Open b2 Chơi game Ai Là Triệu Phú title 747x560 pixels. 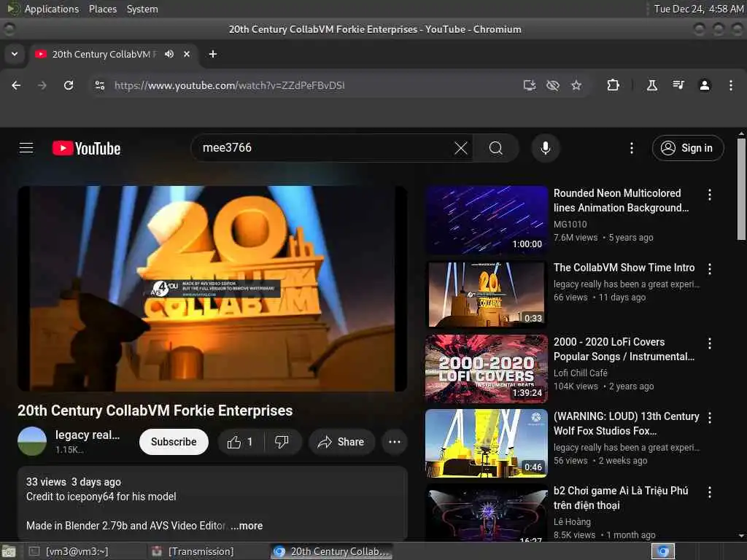621,497
